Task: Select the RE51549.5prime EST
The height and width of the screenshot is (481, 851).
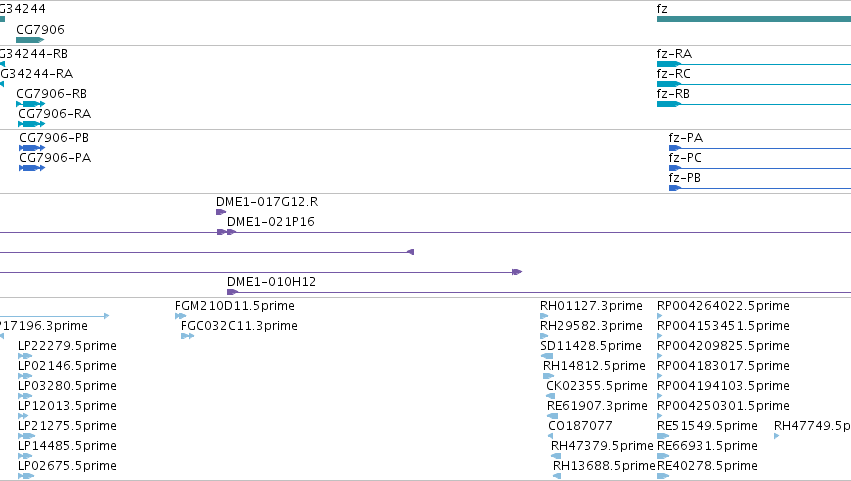Action: pyautogui.click(x=663, y=436)
